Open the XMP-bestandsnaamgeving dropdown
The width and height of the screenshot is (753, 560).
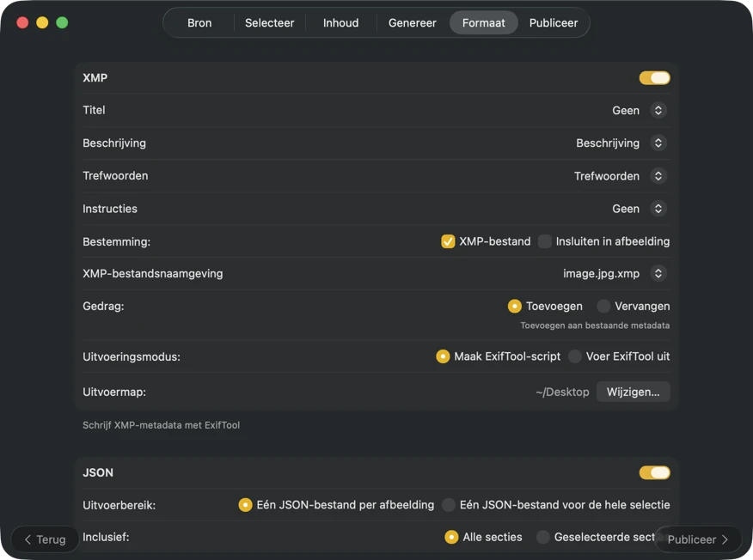coord(658,273)
